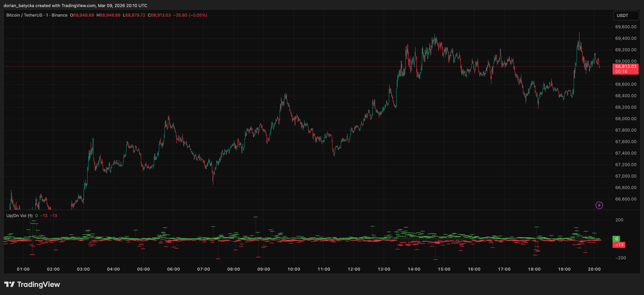The image size is (644, 295).
Task: Select the Up/Dn Vol indicator title
Action: pos(19,216)
